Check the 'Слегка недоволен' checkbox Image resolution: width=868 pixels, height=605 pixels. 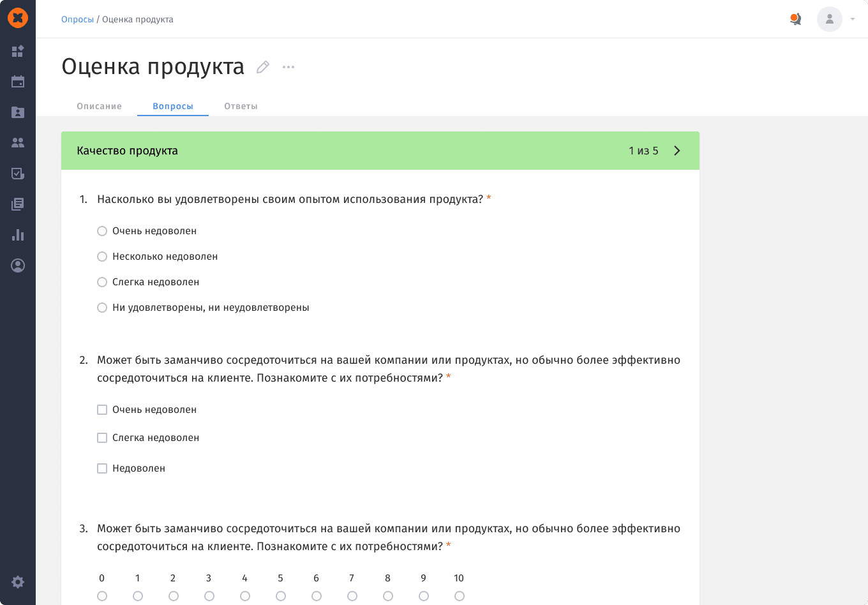pos(102,438)
